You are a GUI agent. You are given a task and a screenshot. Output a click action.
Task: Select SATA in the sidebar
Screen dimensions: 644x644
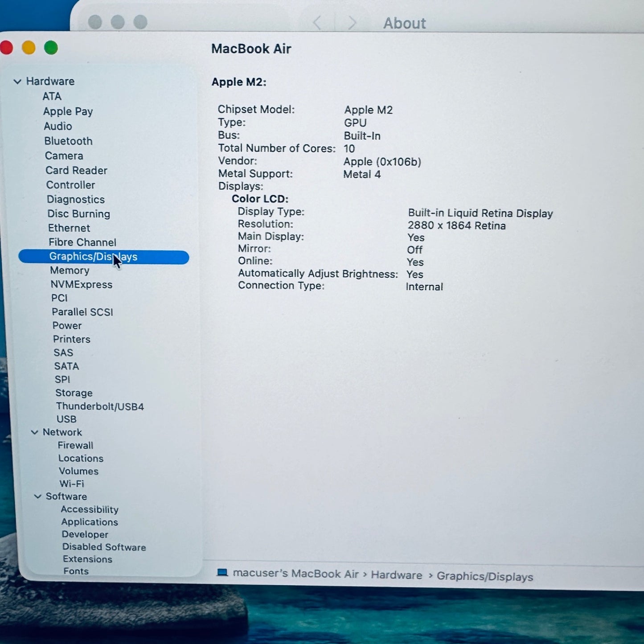click(x=67, y=366)
